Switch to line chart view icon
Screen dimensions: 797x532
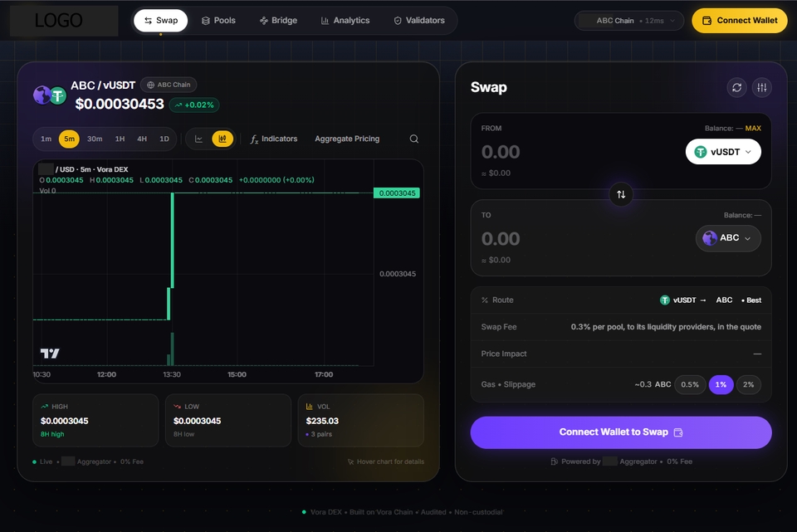click(198, 139)
